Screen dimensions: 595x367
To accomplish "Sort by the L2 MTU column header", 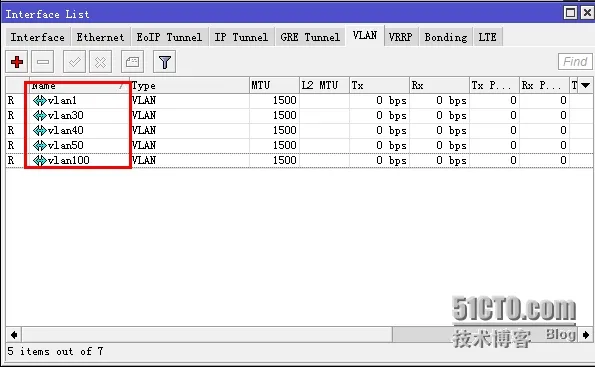I will coord(324,86).
